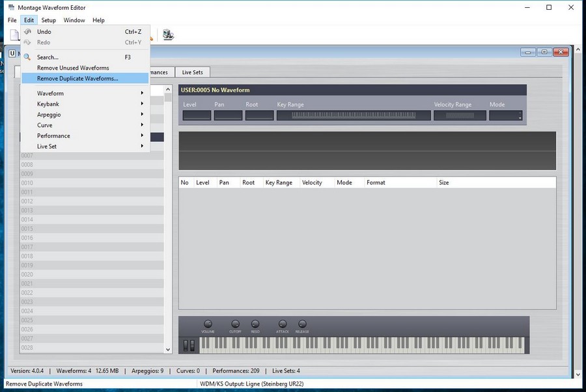Turn the VOLUME knob
Screen dimensions: 586x392
tap(208, 324)
